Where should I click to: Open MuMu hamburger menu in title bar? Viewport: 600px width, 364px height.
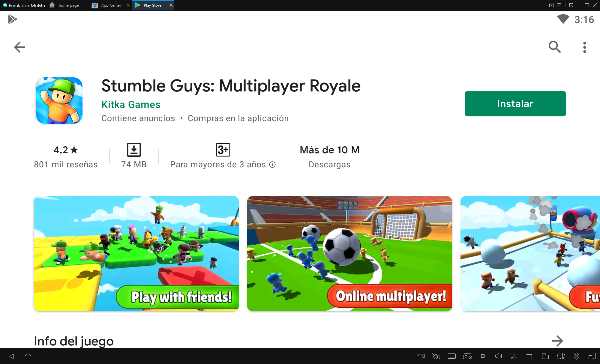[x=559, y=5]
